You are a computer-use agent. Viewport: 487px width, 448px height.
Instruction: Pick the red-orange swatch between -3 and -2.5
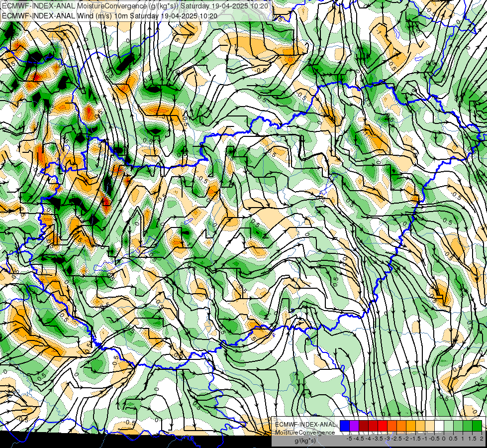tap(392, 426)
